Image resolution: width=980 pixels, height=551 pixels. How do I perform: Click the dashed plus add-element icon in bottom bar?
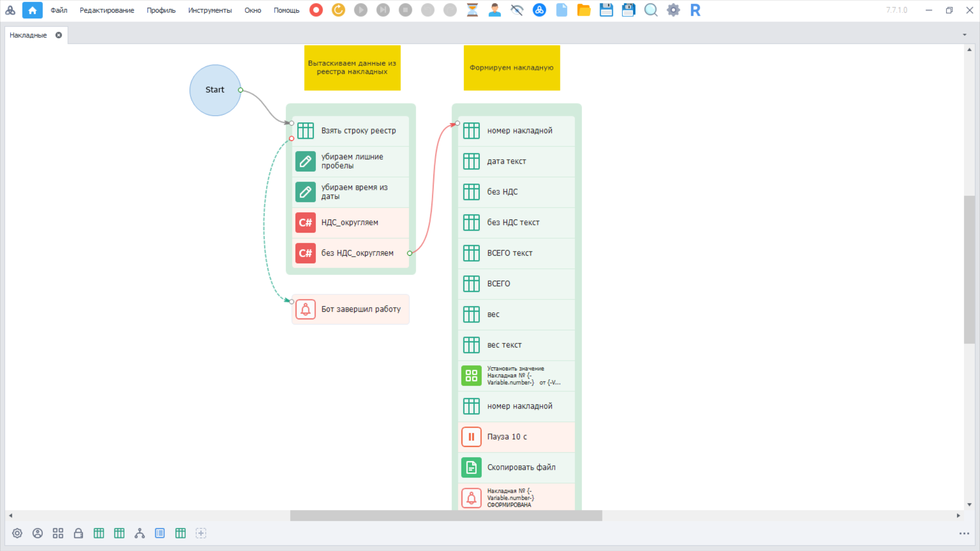201,533
